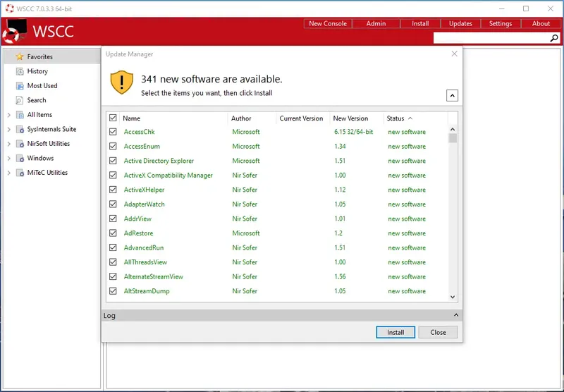Toggle the Log panel chevron
Screen dimensions: 564x392
[x=455, y=315]
